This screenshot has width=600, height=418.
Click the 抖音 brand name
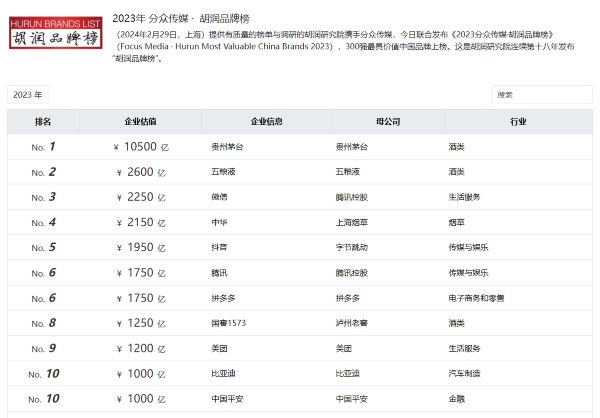click(x=219, y=247)
